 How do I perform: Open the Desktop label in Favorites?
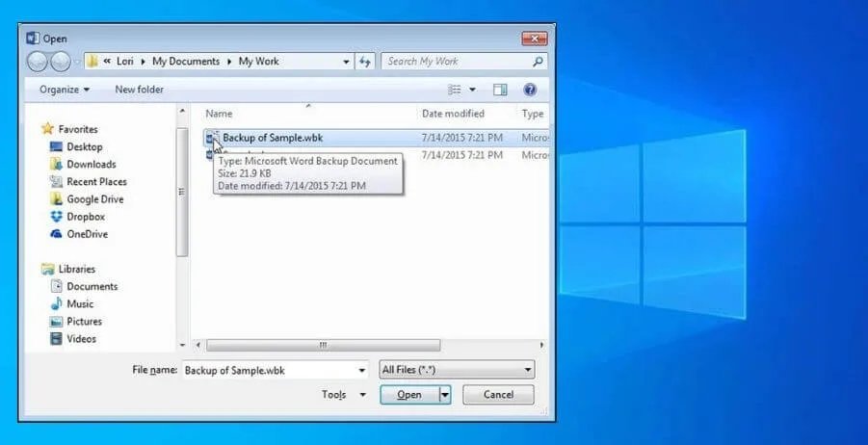(x=85, y=146)
